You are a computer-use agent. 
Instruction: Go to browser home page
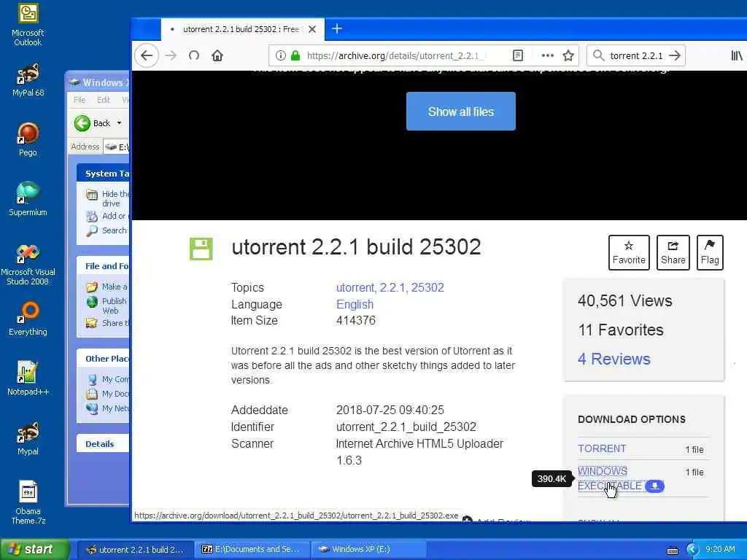coord(217,55)
